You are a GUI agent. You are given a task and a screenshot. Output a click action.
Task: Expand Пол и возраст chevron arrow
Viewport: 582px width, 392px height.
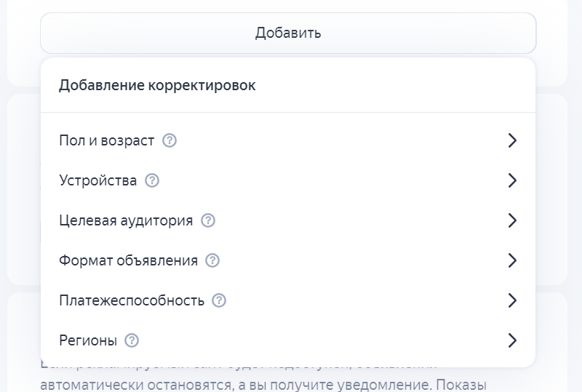tap(512, 140)
